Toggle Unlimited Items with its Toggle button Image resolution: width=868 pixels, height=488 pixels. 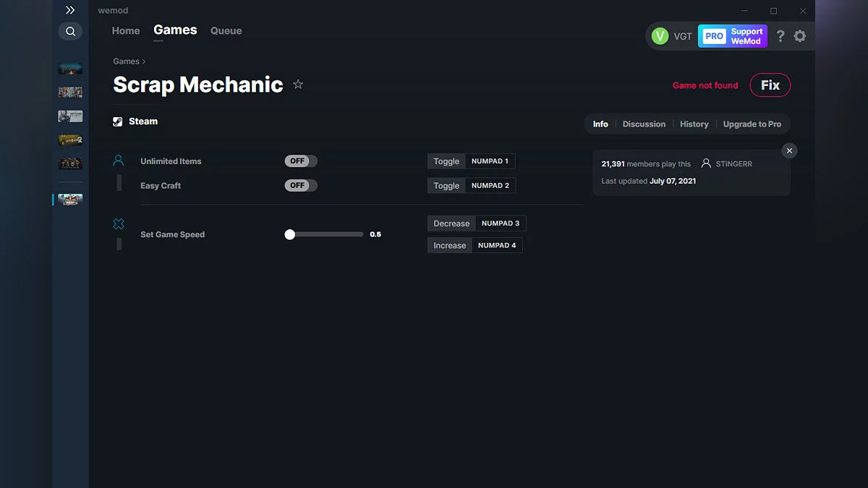click(x=446, y=160)
